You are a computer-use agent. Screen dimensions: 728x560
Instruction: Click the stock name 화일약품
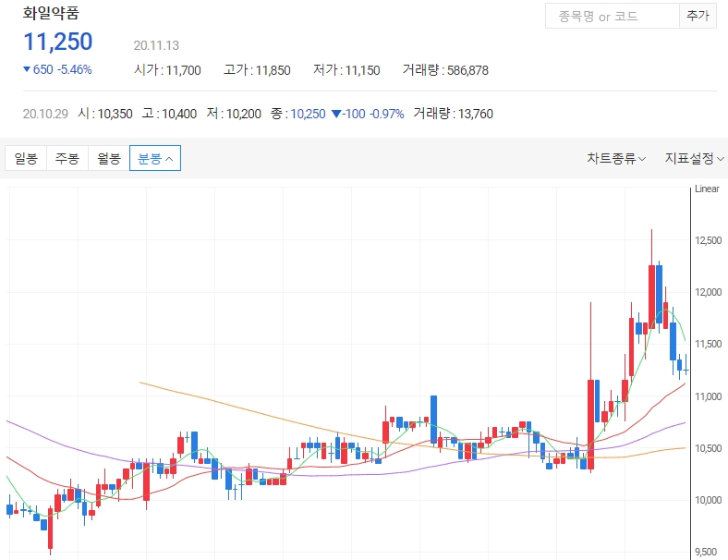51,13
